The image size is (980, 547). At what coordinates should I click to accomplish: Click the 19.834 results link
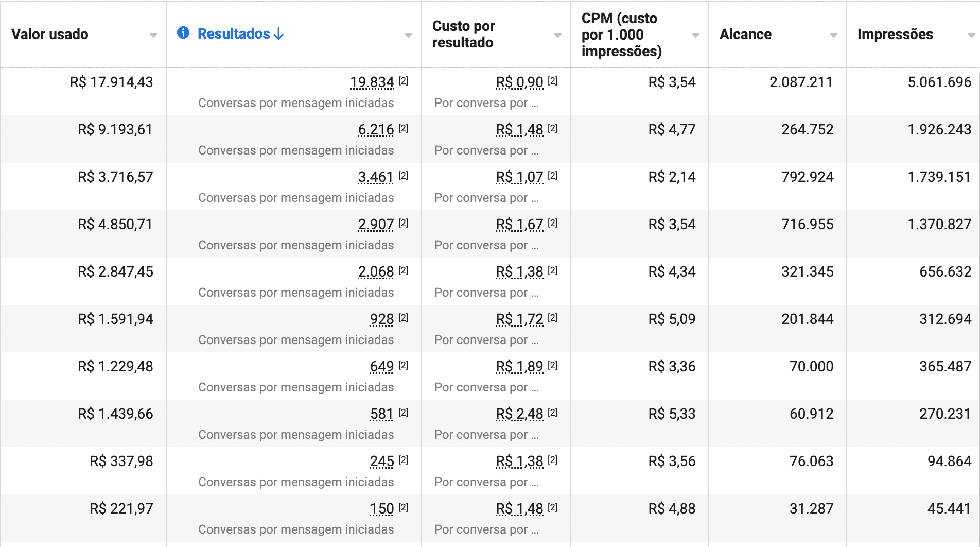pos(372,82)
